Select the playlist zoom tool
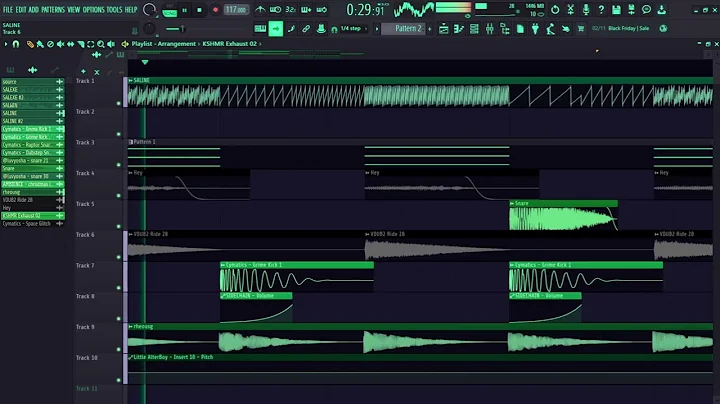 pos(101,44)
